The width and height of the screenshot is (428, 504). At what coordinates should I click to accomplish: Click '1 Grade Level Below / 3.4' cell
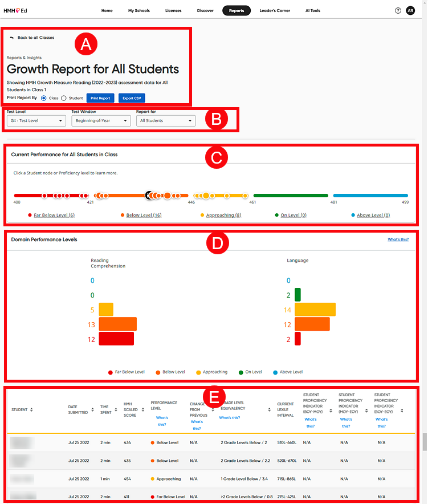(244, 479)
